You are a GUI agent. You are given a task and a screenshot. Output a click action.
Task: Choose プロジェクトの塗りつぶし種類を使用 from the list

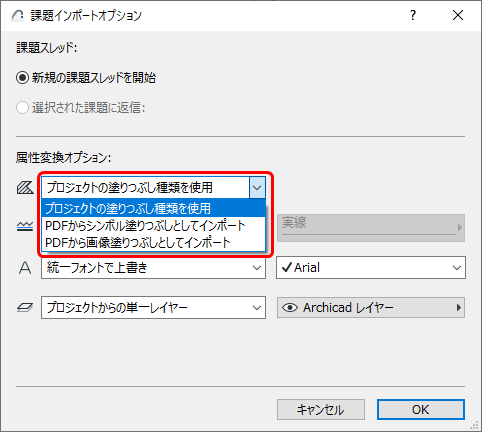[153, 208]
